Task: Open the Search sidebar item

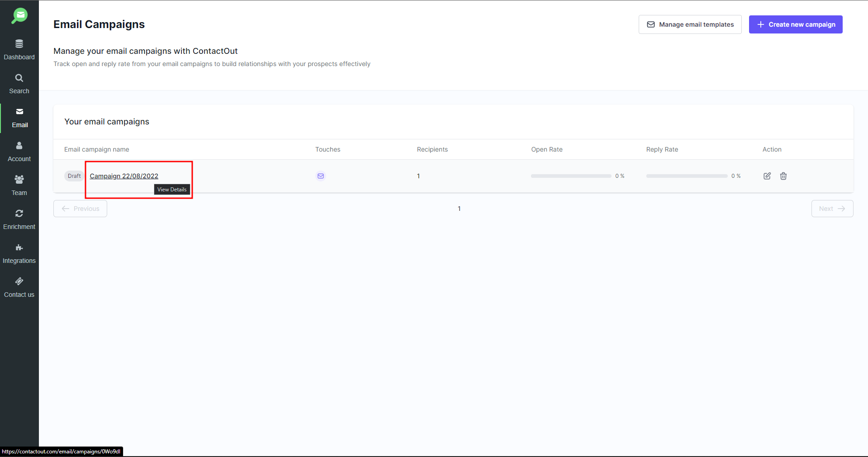Action: [19, 84]
